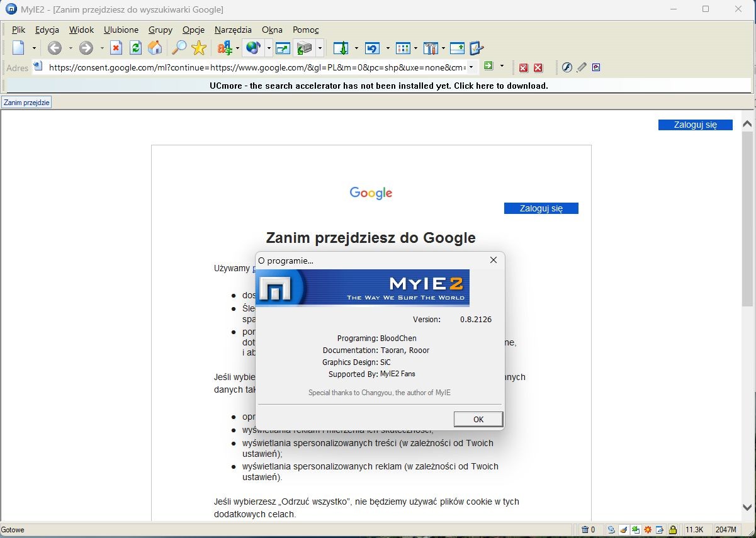
Task: Click inside the address URL field
Action: pos(257,67)
